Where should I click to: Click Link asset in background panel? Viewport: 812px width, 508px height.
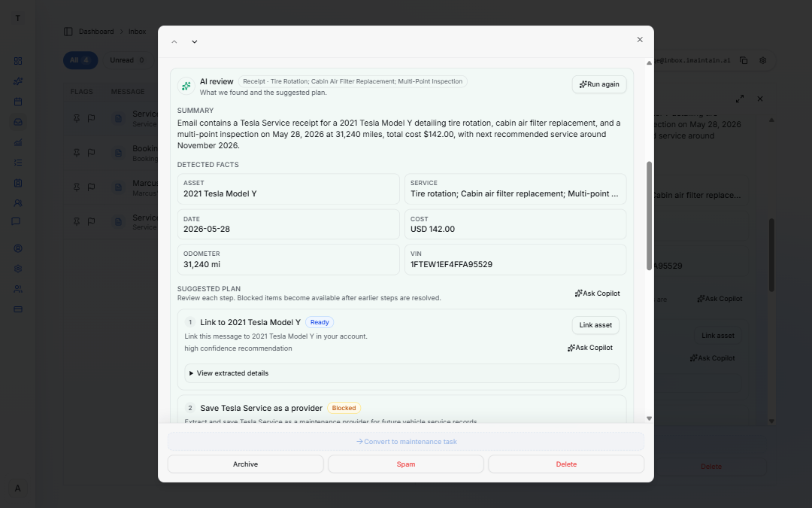coord(718,336)
